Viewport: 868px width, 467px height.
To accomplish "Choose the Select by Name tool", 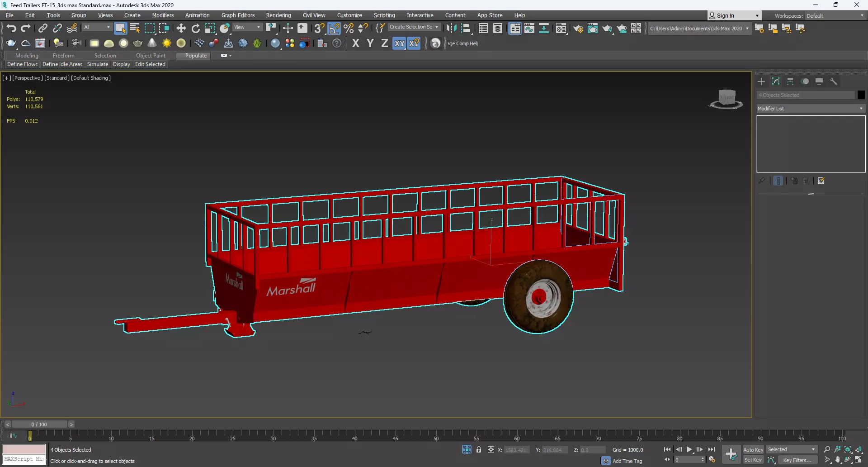I will (x=135, y=29).
